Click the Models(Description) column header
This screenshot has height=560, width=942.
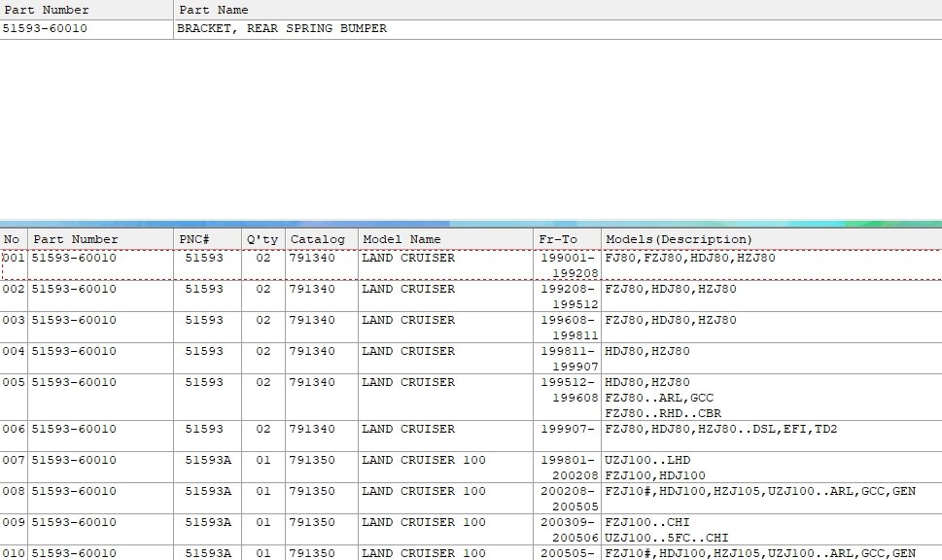tap(772, 239)
